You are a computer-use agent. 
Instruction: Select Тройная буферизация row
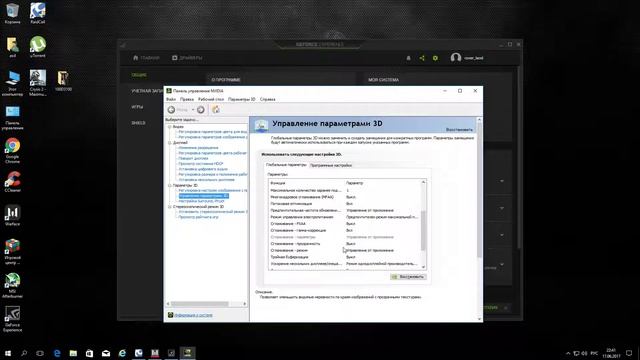345,257
